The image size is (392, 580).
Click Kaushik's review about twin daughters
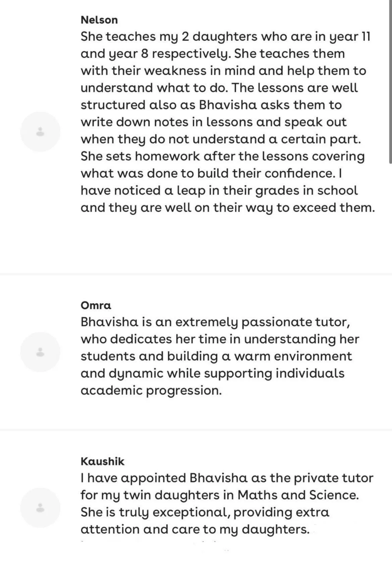pyautogui.click(x=227, y=503)
